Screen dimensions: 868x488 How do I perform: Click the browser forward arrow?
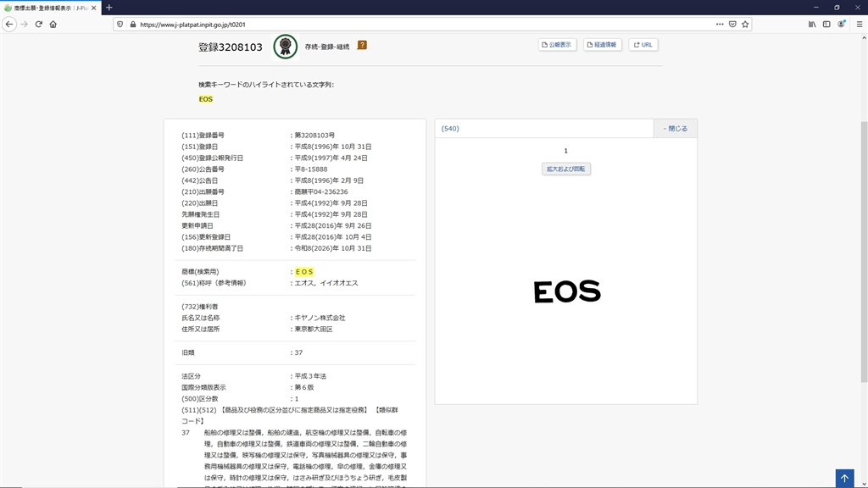24,25
